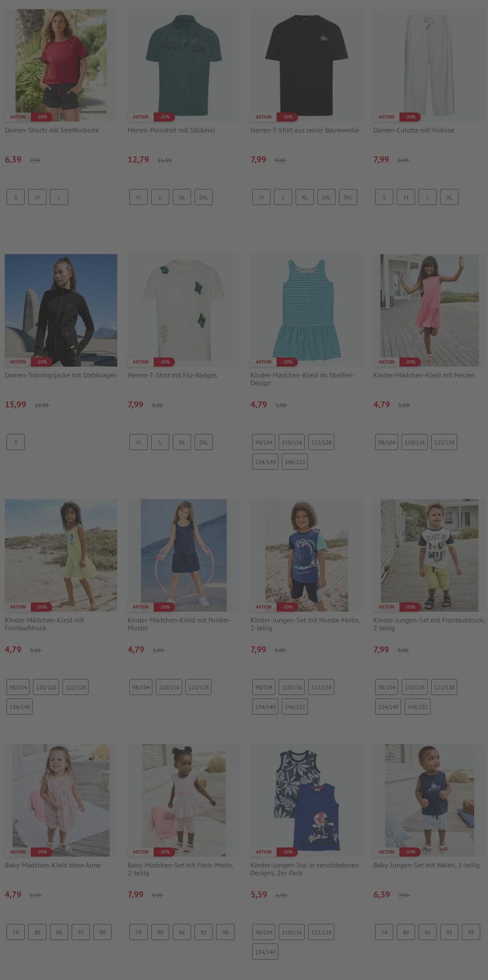Open Damen-Trainingsjacke mit Stehkragen link
Viewport: 488px width, 980px height.
[61, 375]
